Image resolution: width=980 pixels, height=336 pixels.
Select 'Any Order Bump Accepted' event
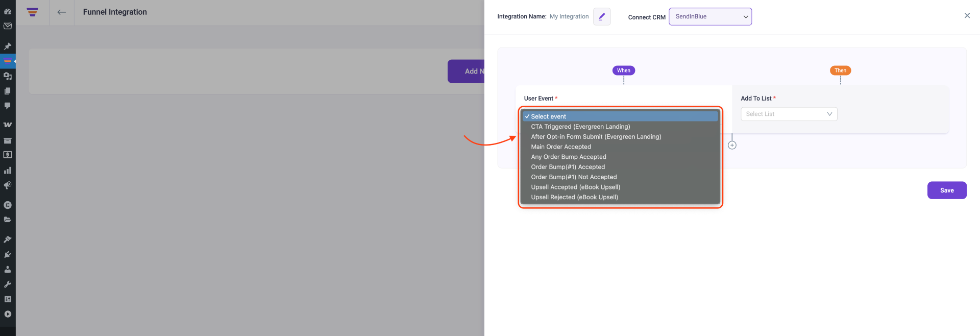pos(568,157)
